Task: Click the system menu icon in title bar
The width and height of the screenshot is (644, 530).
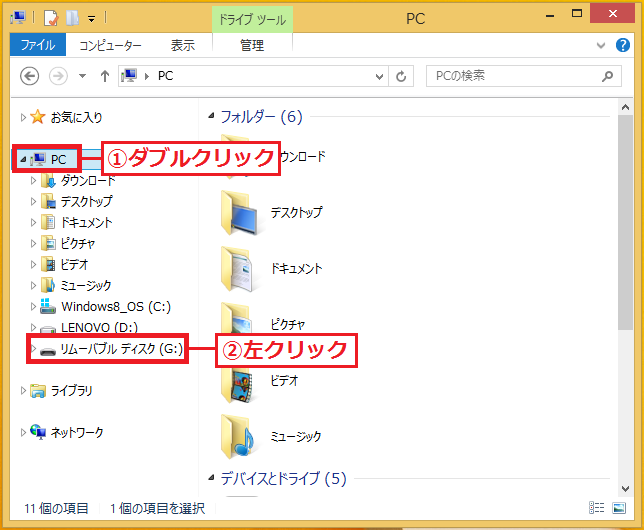Action: (x=18, y=17)
